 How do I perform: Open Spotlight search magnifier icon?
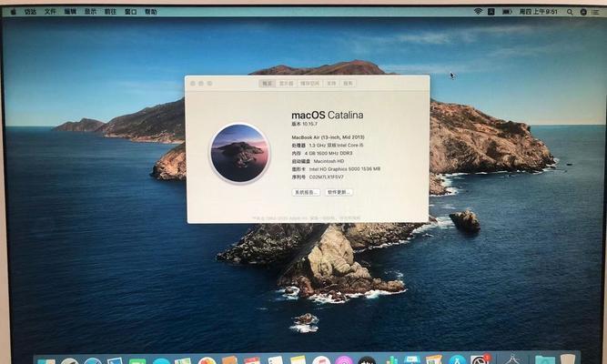(x=570, y=12)
